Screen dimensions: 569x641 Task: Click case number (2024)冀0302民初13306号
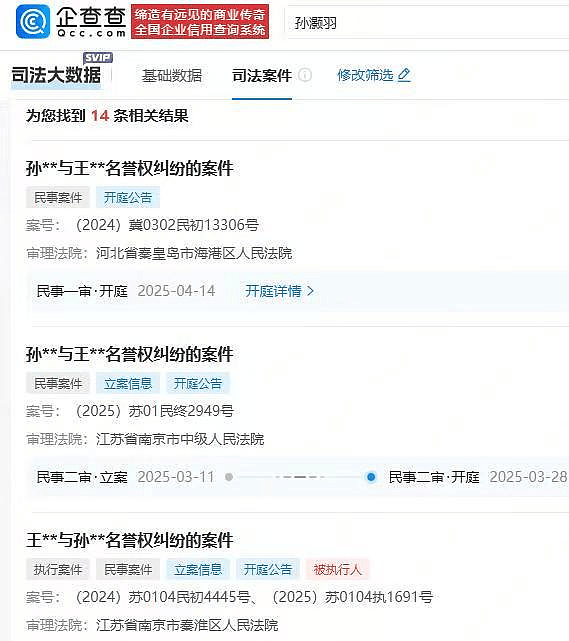[x=167, y=225]
